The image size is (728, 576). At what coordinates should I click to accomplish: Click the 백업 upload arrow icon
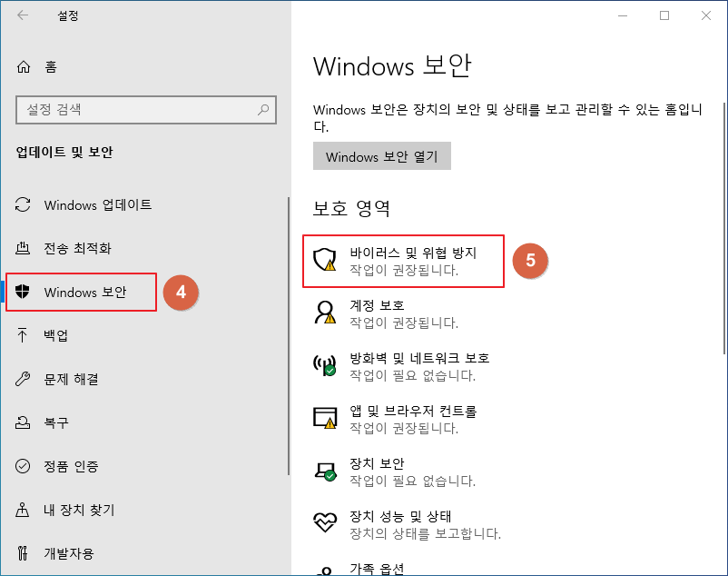[23, 335]
